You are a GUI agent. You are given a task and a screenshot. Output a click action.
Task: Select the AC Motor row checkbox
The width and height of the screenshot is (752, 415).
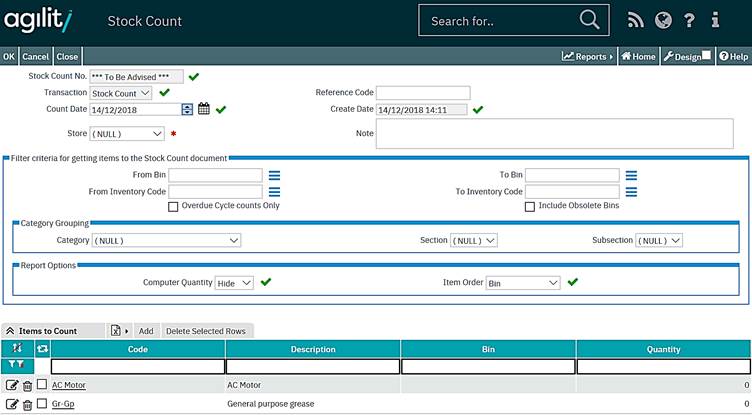42,385
